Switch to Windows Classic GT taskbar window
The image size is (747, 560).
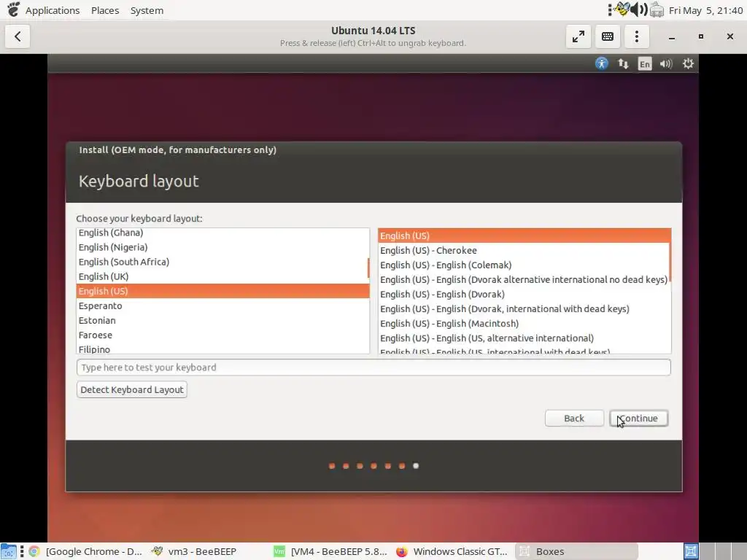pyautogui.click(x=452, y=551)
